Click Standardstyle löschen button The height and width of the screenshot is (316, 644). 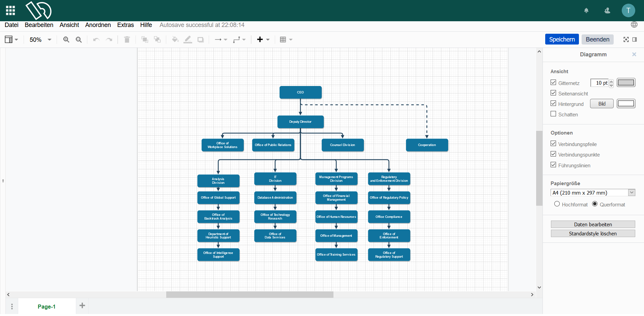click(x=593, y=233)
